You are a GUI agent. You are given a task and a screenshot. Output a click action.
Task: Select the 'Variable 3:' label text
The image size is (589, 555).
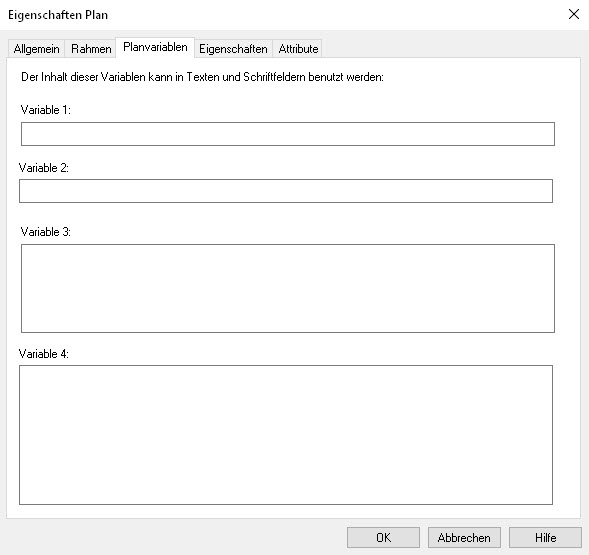tap(45, 232)
